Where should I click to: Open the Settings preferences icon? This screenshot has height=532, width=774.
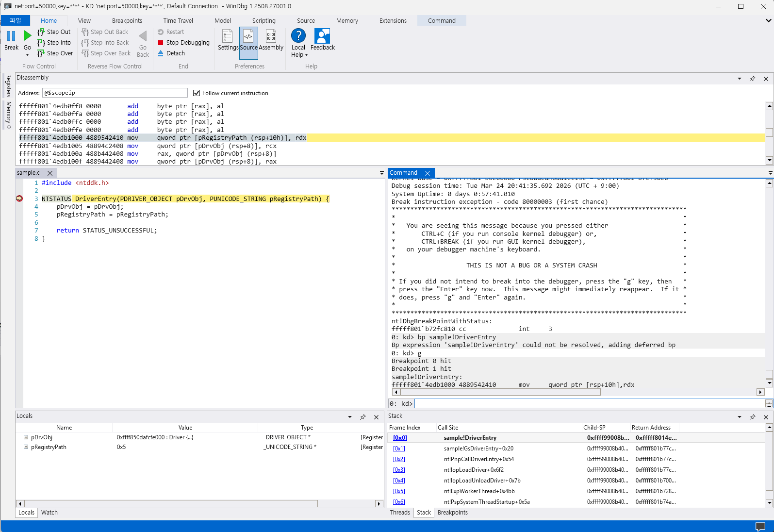point(227,36)
